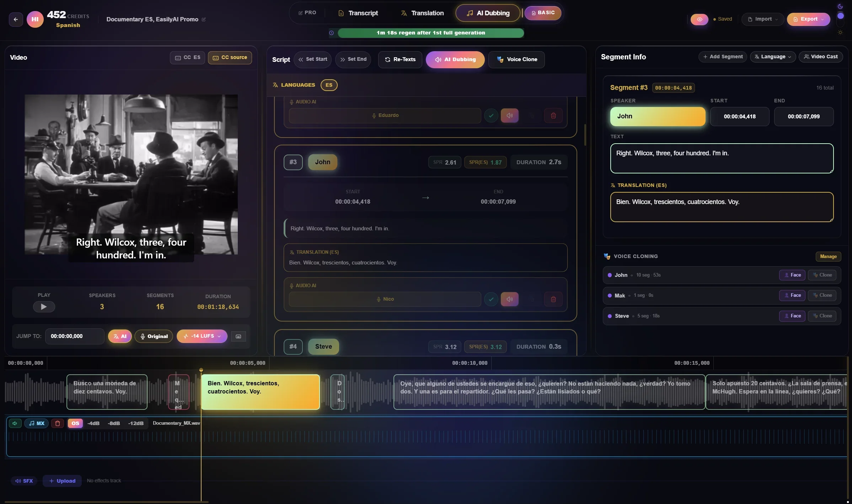Switch audio to AI track
The height and width of the screenshot is (504, 852).
(120, 336)
